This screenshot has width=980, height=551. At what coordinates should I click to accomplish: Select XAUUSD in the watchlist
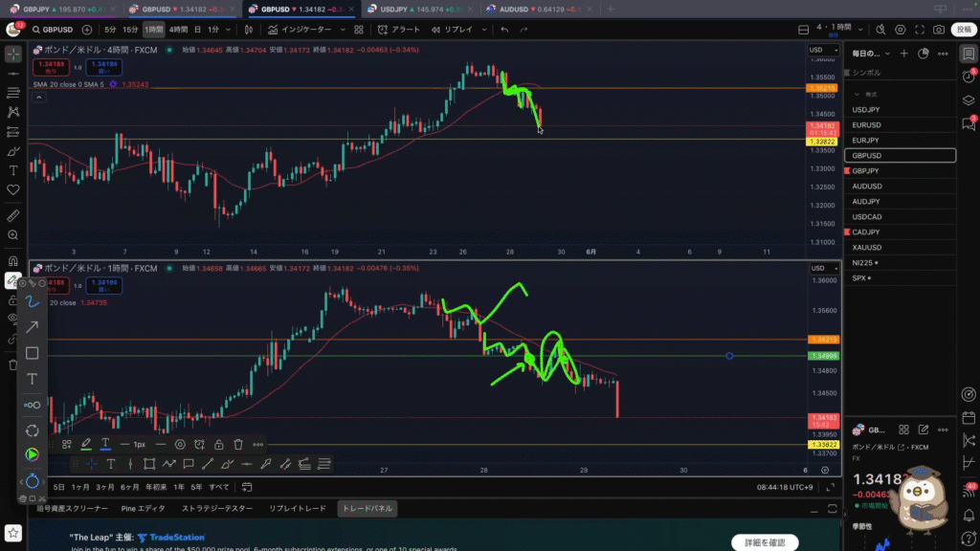pos(900,248)
